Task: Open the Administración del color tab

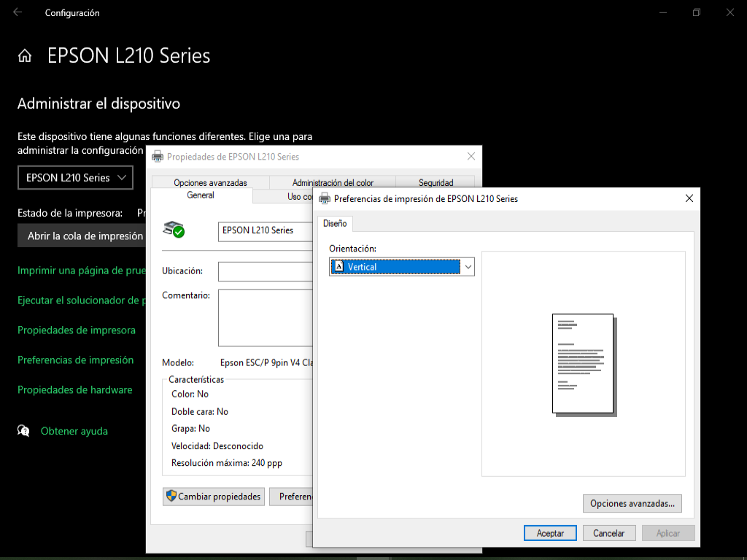Action: point(333,182)
